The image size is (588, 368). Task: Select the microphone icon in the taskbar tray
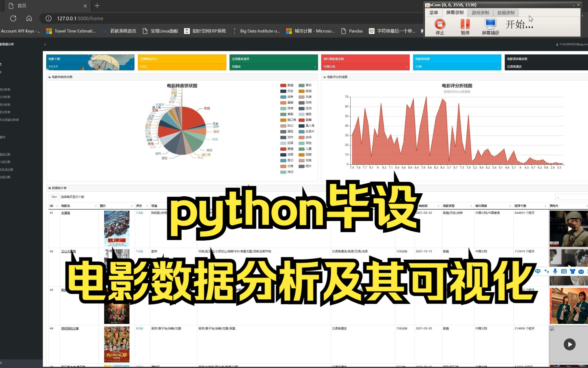(555, 271)
